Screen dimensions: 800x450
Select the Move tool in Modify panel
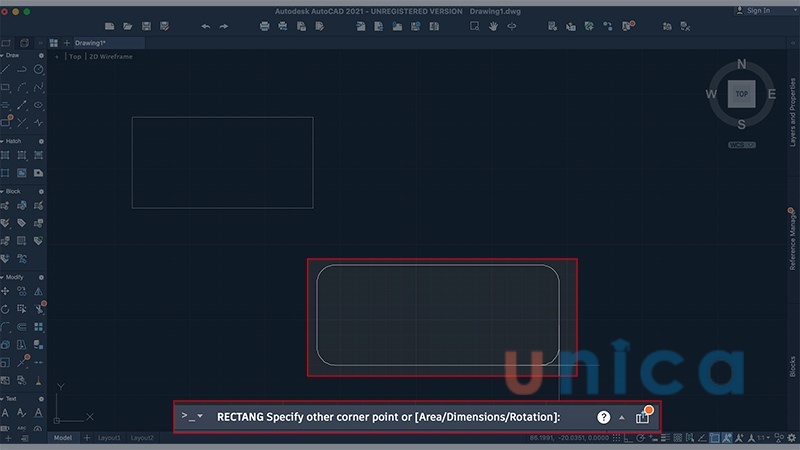click(x=5, y=291)
